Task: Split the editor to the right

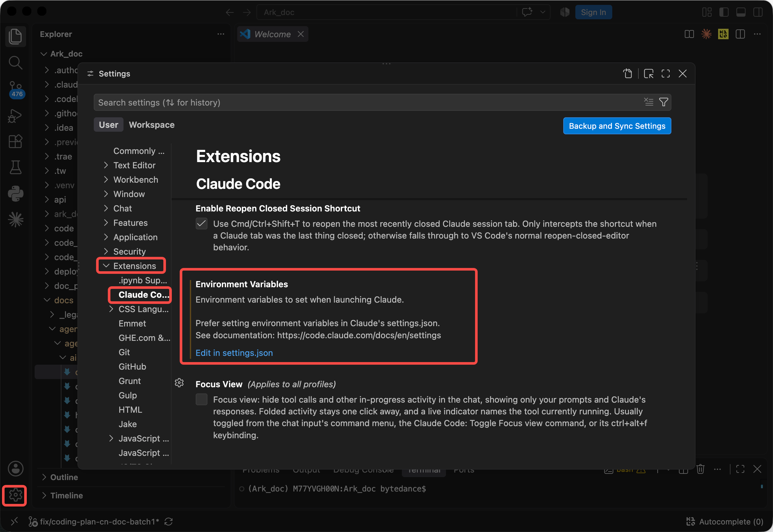Action: click(740, 34)
